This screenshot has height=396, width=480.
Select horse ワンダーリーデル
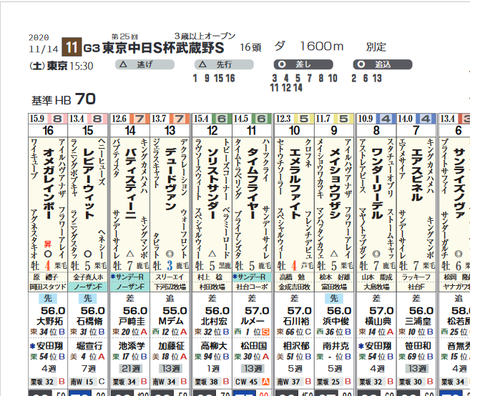pos(377,184)
